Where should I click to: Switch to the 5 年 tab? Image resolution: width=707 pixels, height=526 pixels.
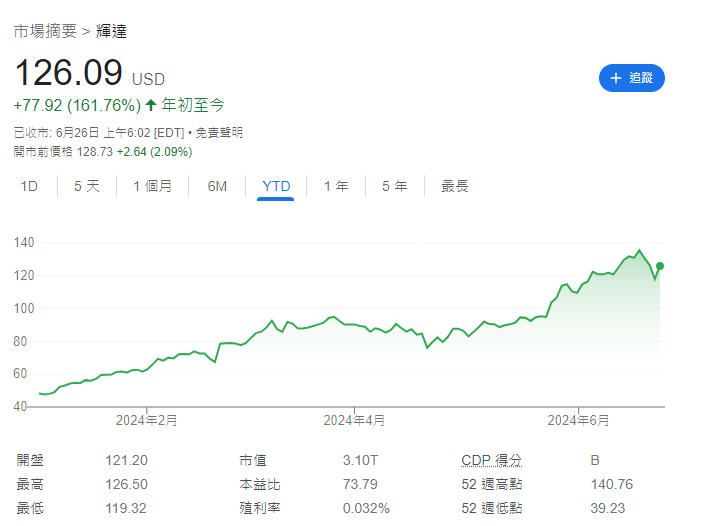pos(394,186)
